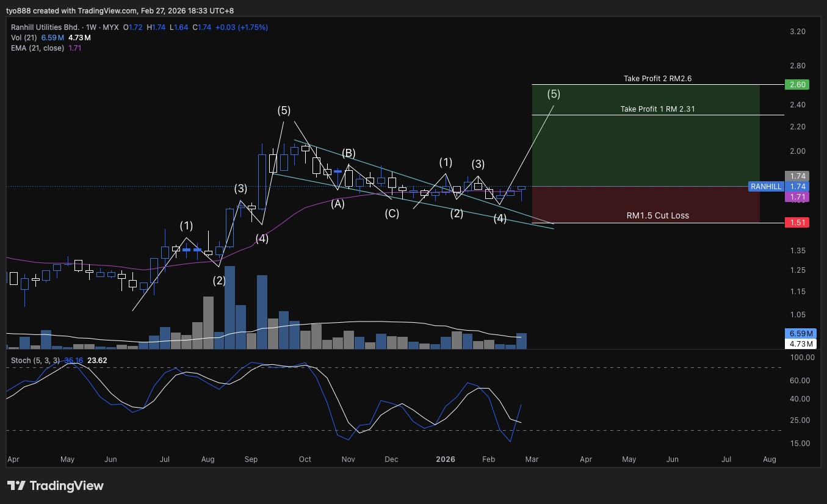Click the (C) wave label
This screenshot has height=504, width=827.
tap(392, 214)
